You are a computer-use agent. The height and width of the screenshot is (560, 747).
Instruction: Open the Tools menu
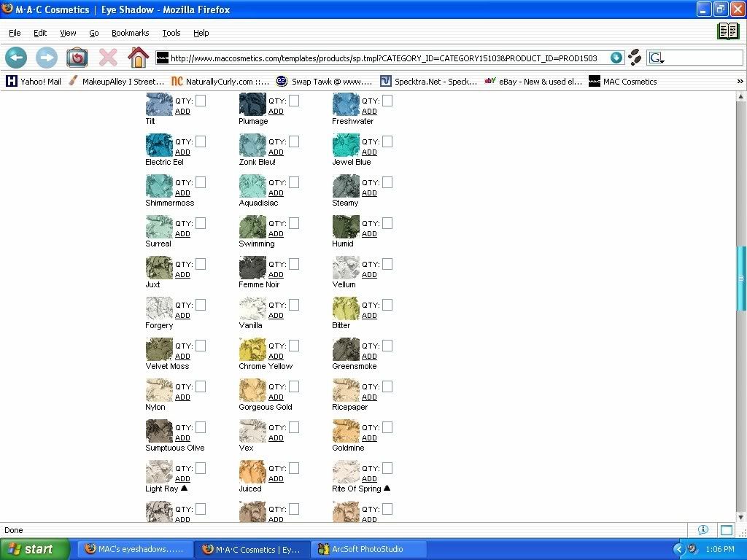tap(171, 33)
